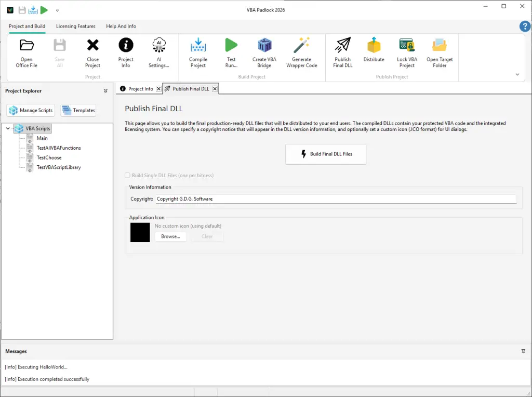Pin the Messages panel
The width and height of the screenshot is (532, 397).
coord(524,351)
